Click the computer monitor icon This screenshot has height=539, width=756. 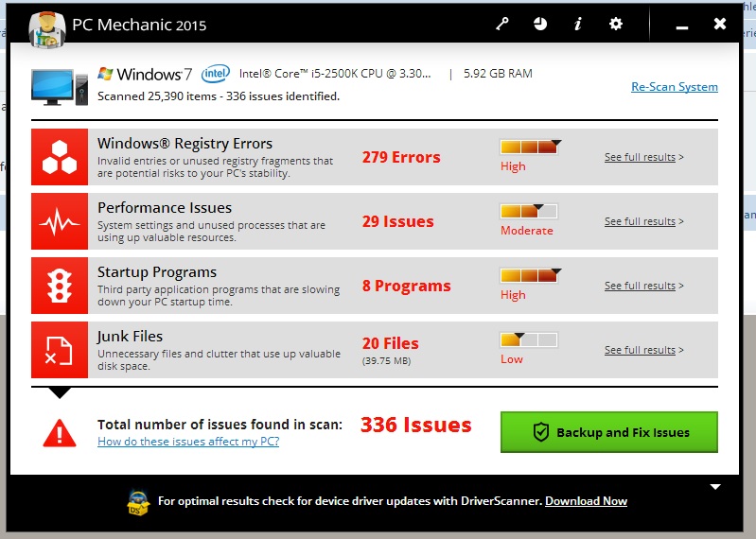tap(59, 87)
